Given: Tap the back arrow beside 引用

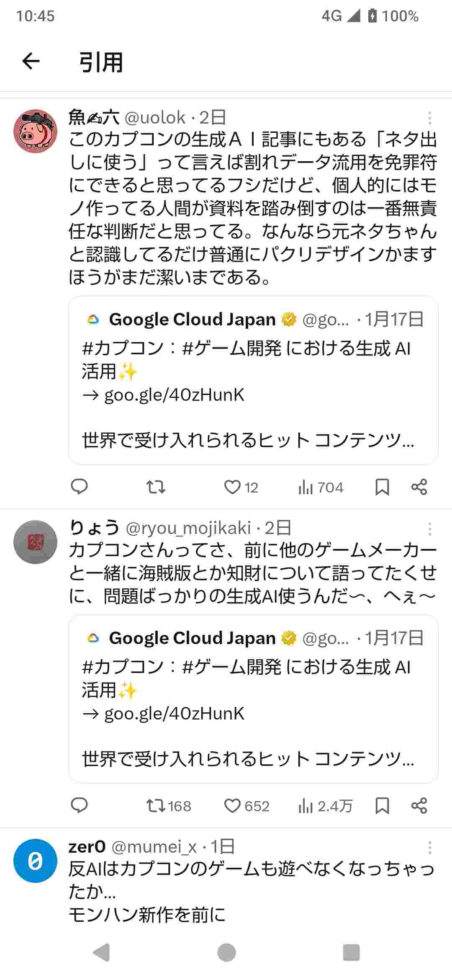Looking at the screenshot, I should 31,62.
